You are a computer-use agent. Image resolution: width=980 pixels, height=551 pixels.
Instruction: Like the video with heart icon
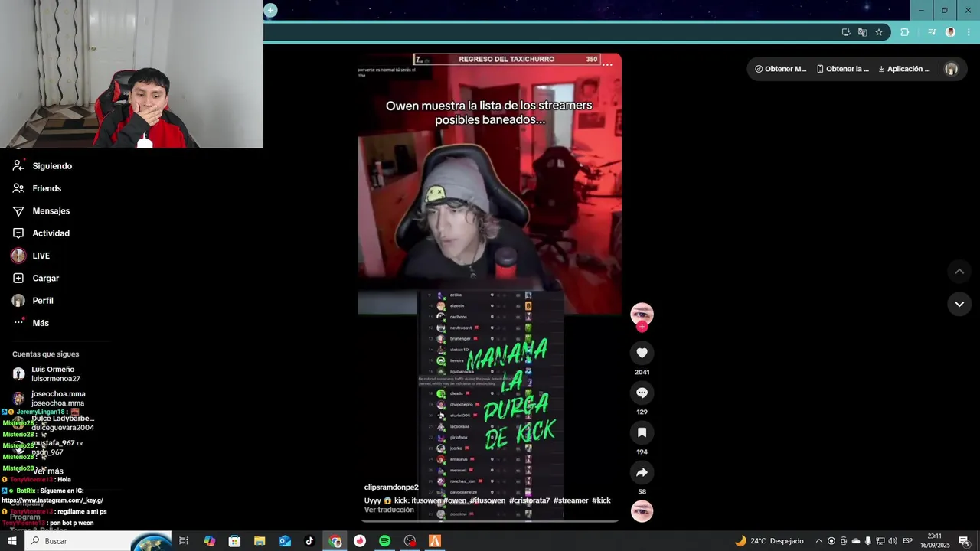coord(642,353)
